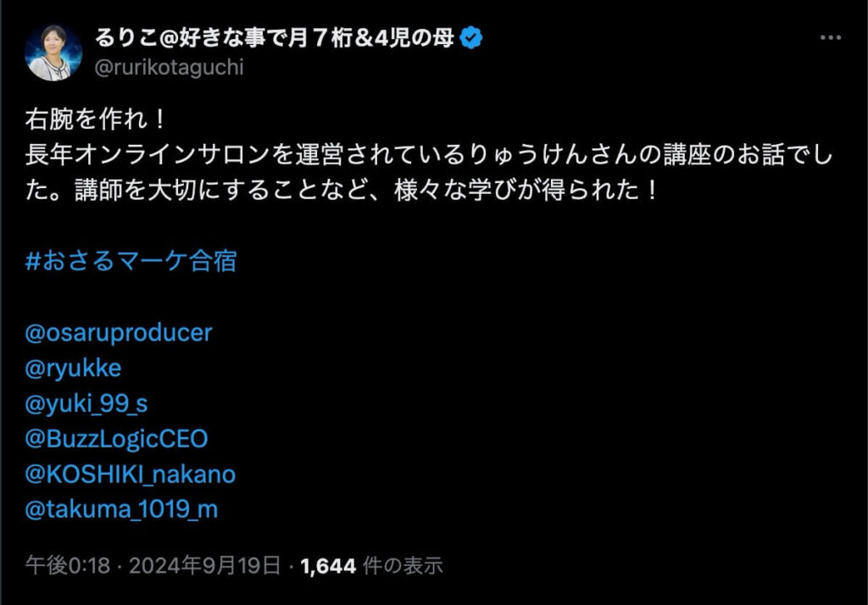The width and height of the screenshot is (868, 605).
Task: Open the #おさるマーケ合宿 hashtag
Action: [131, 260]
